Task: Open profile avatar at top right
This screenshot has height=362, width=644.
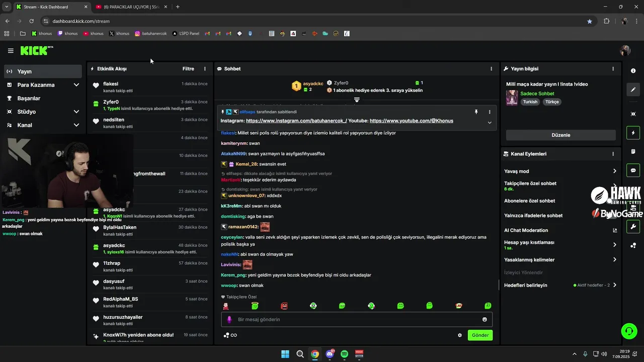Action: pyautogui.click(x=625, y=51)
